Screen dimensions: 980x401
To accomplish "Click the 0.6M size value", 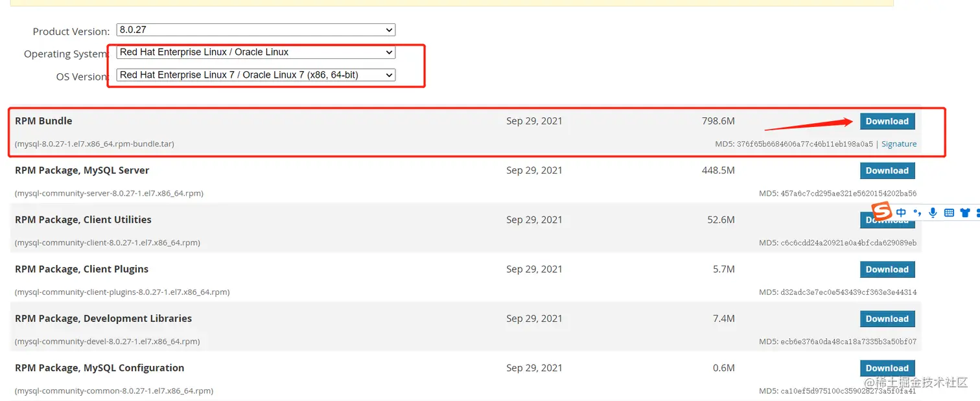I will (x=724, y=367).
